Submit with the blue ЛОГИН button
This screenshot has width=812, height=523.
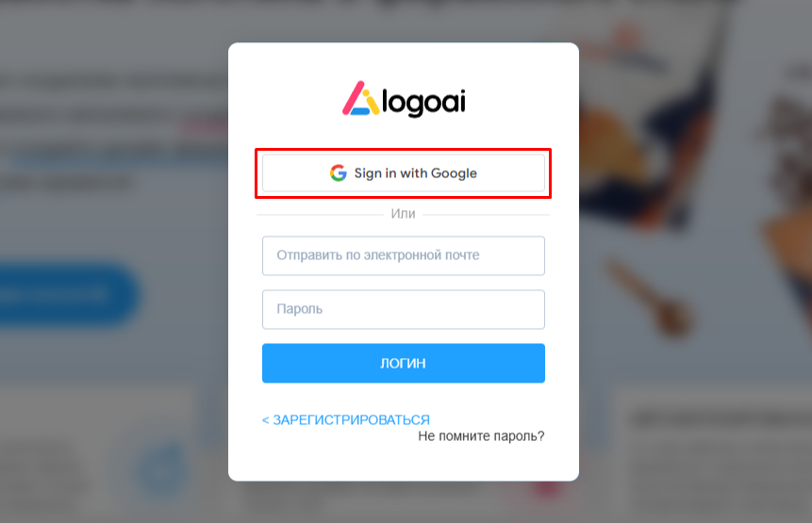coord(404,363)
